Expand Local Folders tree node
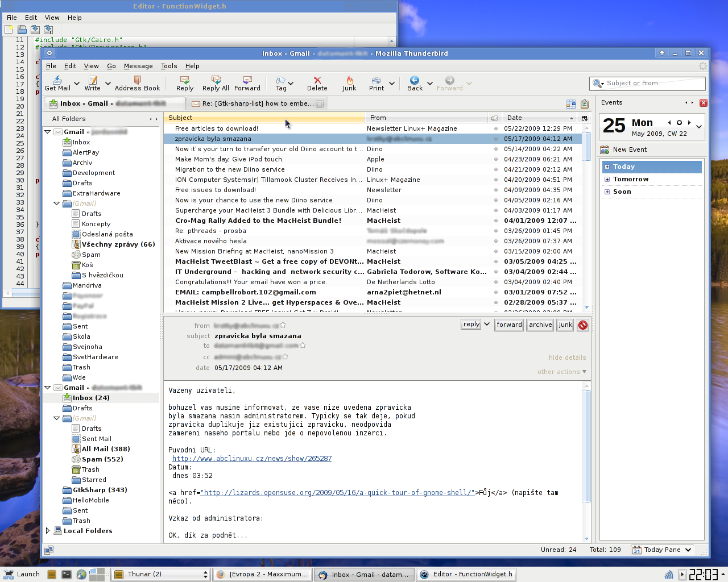Viewport: 728px width, 582px height. [48, 530]
